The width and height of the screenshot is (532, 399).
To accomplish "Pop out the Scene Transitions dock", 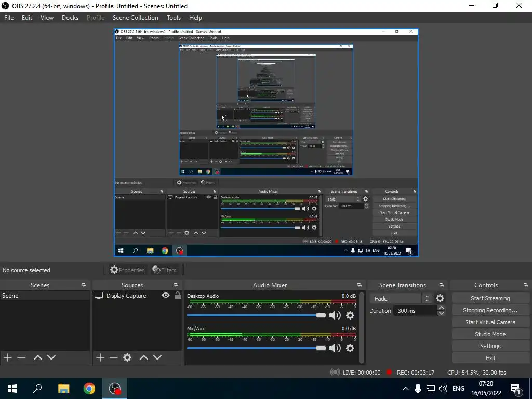I will click(x=442, y=285).
